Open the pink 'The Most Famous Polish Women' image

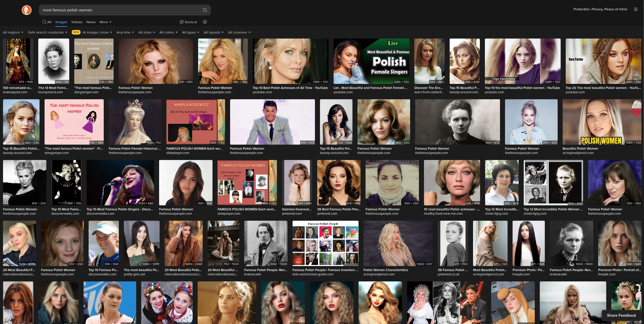74,122
